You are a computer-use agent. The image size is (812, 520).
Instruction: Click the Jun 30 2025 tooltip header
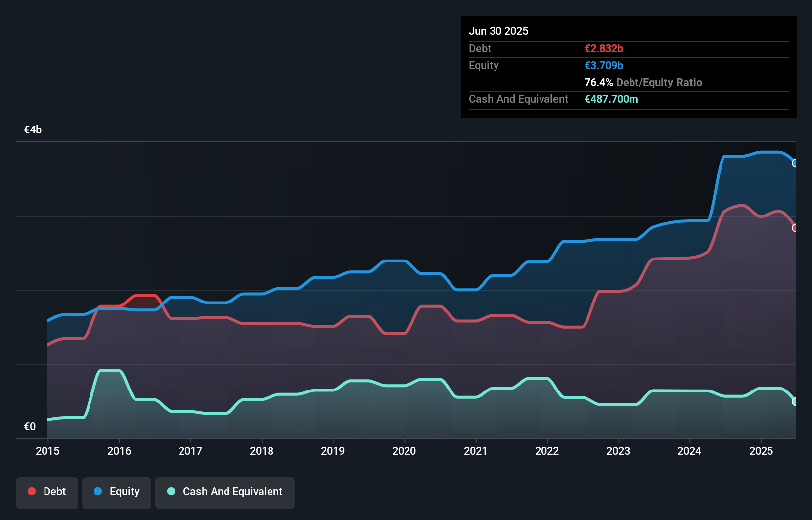tap(498, 31)
